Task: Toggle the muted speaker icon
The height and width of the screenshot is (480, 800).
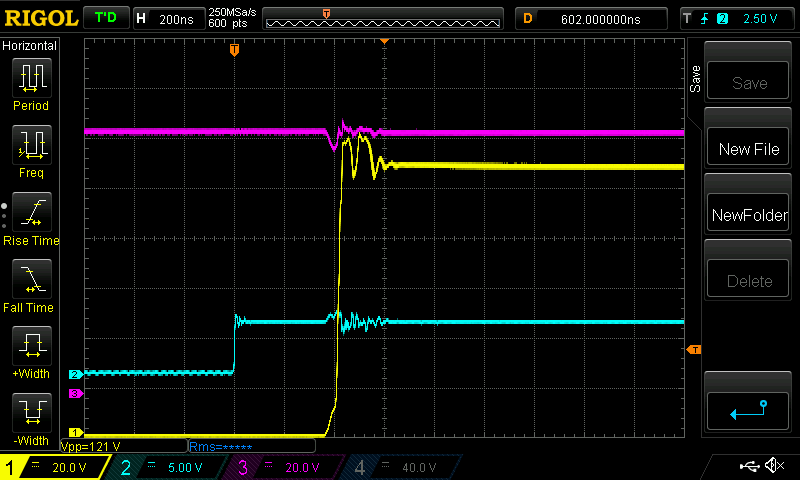Action: 773,466
